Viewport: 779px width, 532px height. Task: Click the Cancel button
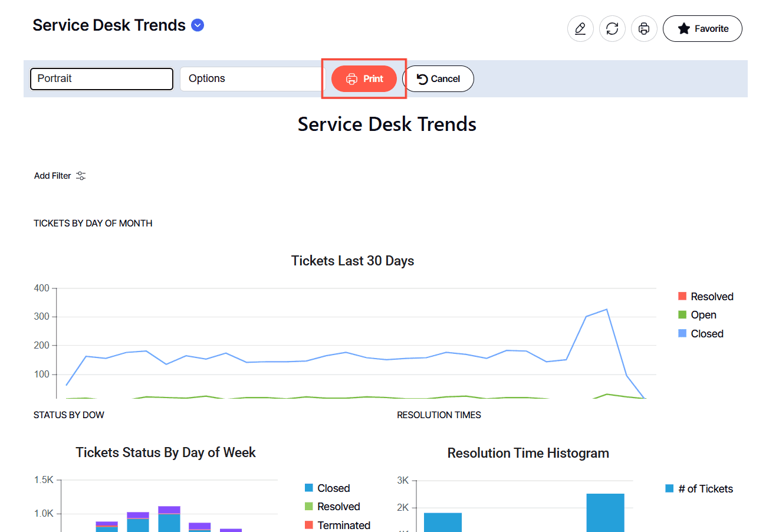point(438,79)
